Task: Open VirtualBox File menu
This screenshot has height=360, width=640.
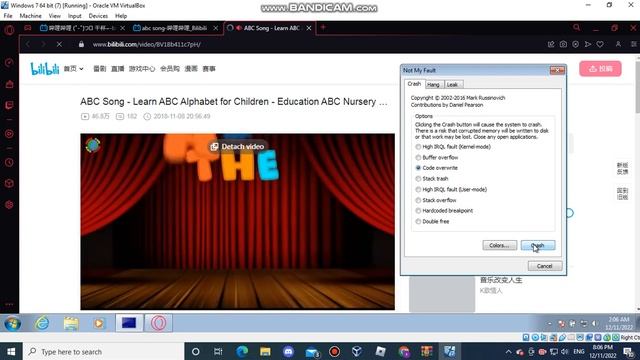Action: 8,16
